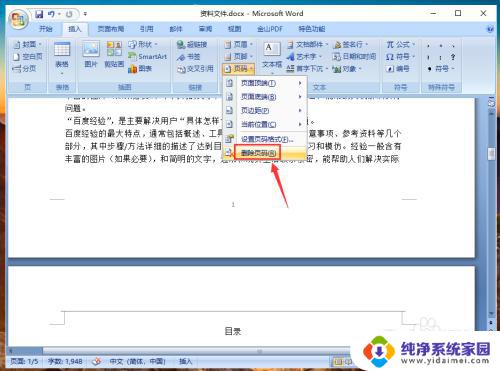This screenshot has width=500, height=371.
Task: Choose 删除页码 to remove page numbers
Action: pos(265,153)
